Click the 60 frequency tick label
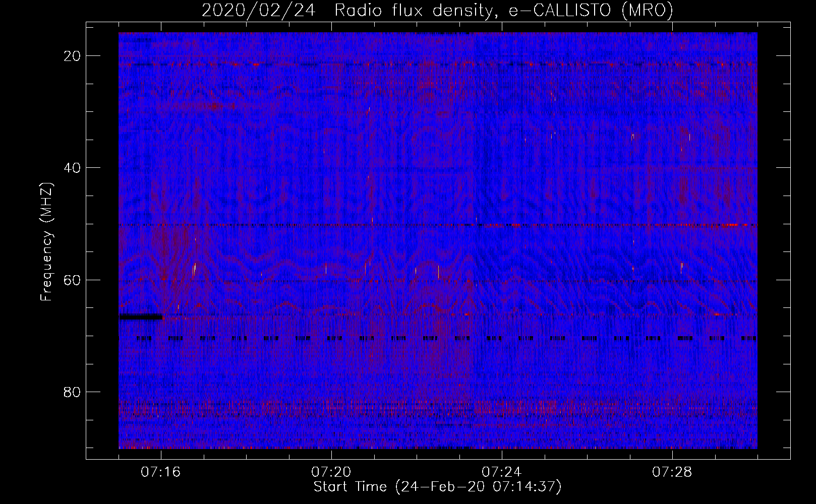The height and width of the screenshot is (504, 816). 73,280
